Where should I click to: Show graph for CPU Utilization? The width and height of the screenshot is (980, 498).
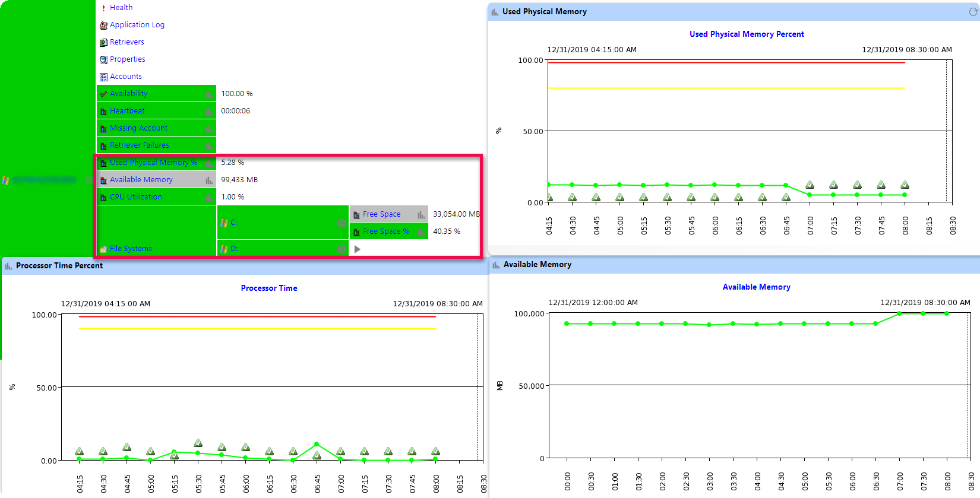209,198
